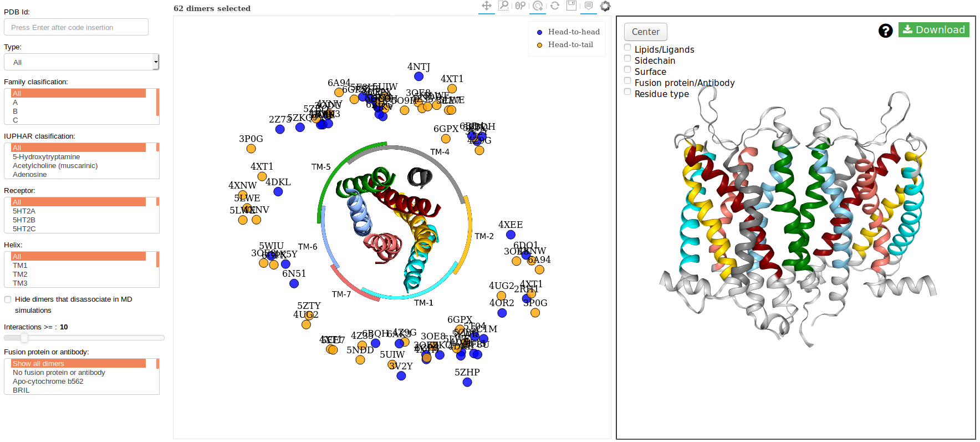
Task: Select the Pan tool in plot toolbar
Action: coord(487,6)
